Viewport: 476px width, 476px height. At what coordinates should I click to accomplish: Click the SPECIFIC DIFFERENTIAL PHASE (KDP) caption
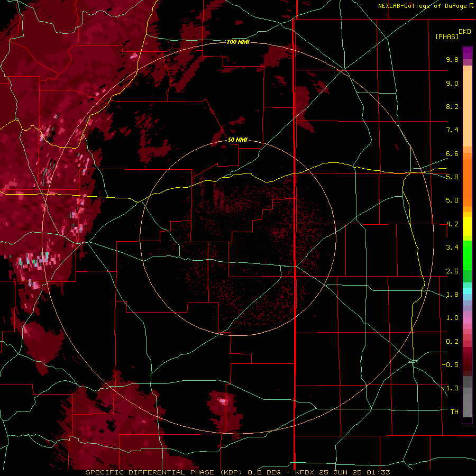(164, 472)
